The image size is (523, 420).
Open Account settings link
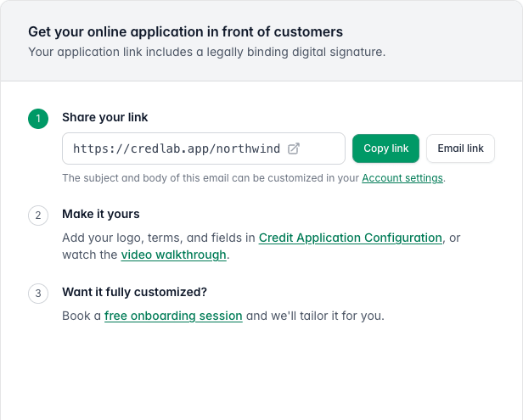[x=402, y=178]
